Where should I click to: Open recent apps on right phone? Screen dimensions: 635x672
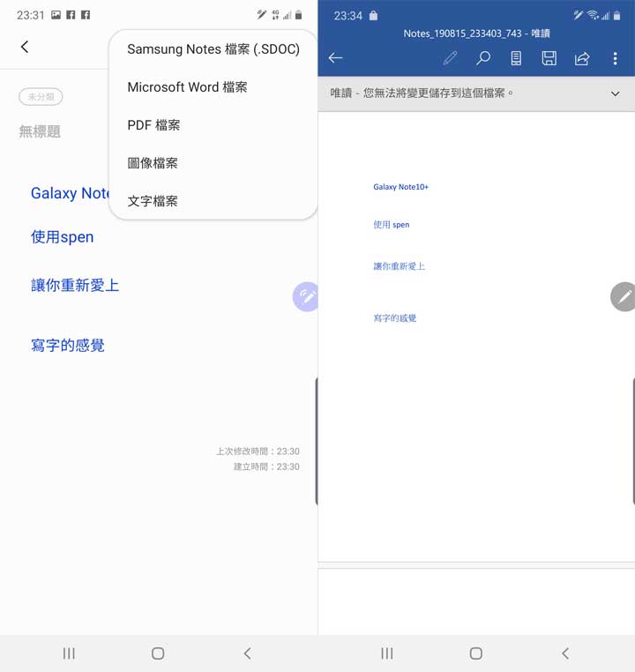point(387,653)
